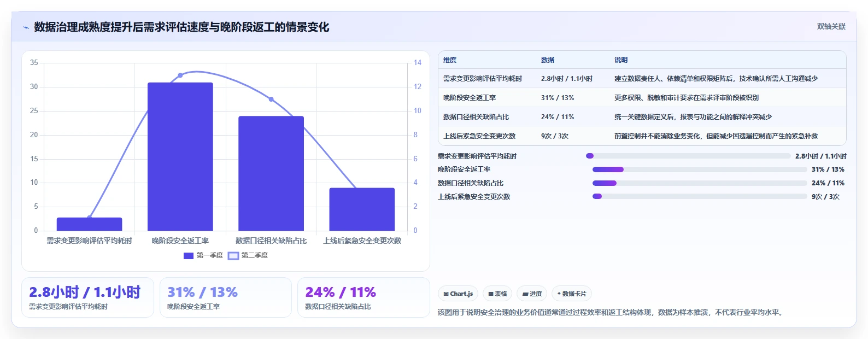Screen dimensions: 868x339
Task: Click the 双轴关联 label
Action: coord(831,27)
